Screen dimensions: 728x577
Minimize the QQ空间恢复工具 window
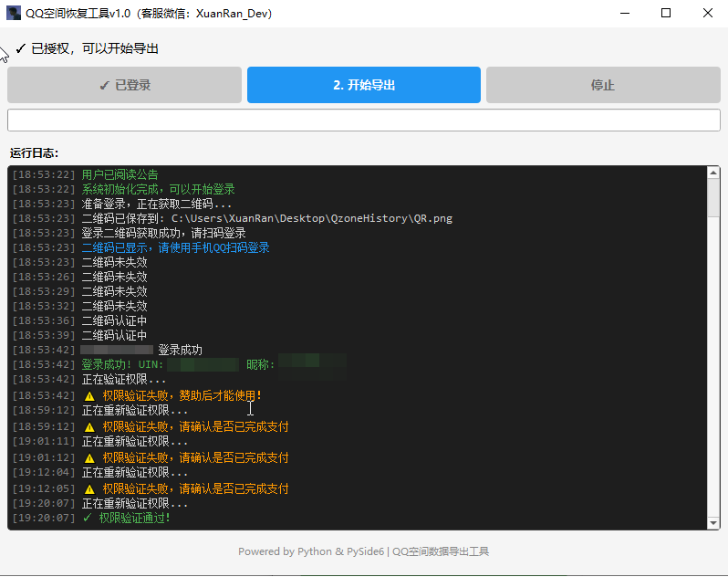[624, 14]
